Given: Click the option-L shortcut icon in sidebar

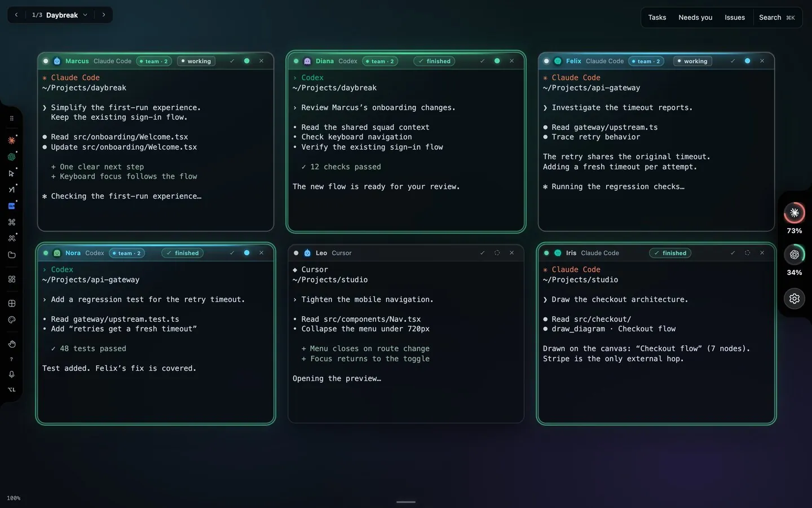Looking at the screenshot, I should point(11,389).
